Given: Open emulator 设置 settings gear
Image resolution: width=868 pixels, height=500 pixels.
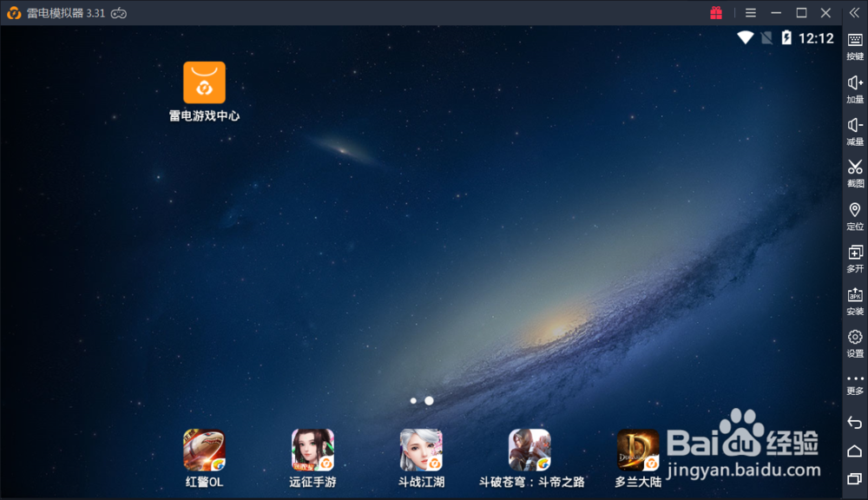Looking at the screenshot, I should 855,344.
